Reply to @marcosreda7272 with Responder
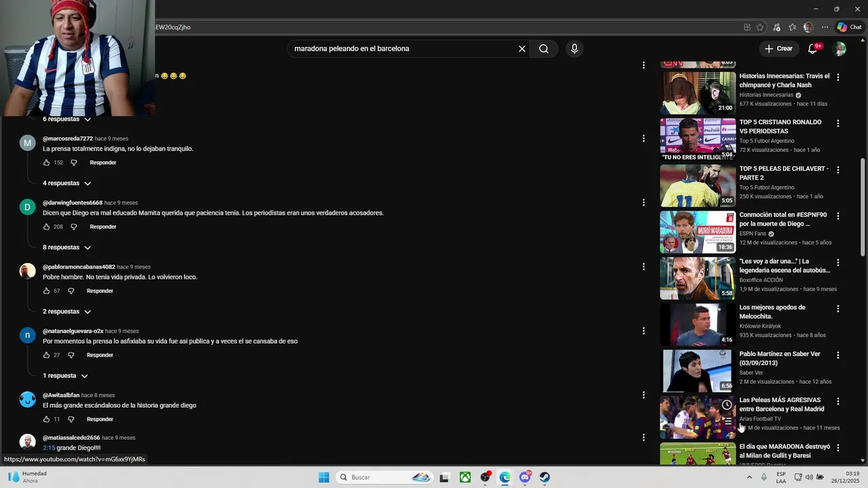 coord(103,163)
